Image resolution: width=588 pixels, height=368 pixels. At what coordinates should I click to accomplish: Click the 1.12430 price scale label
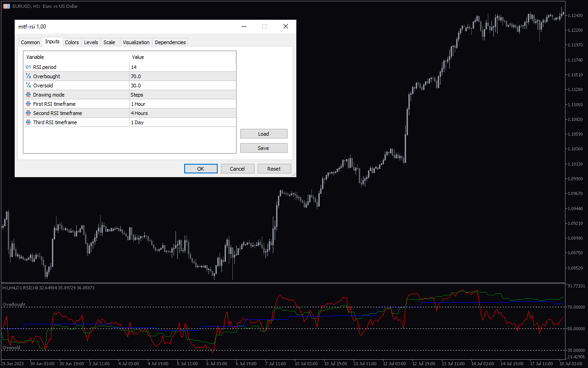pos(575,16)
